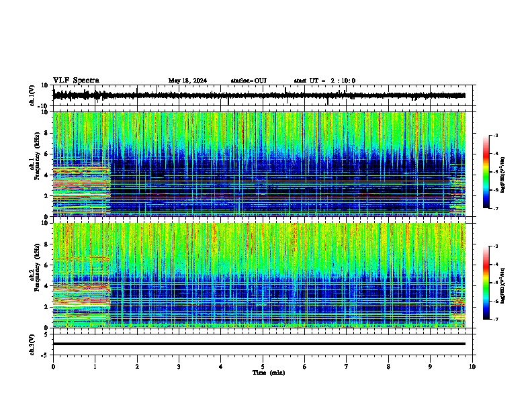Click the "5" tick on ch.3(V) axis
Viewport: 532px width, 411px height.
[46, 334]
